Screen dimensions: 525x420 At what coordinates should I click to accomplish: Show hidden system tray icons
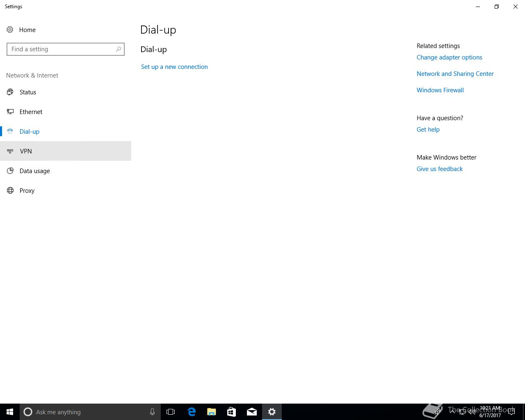pos(452,412)
